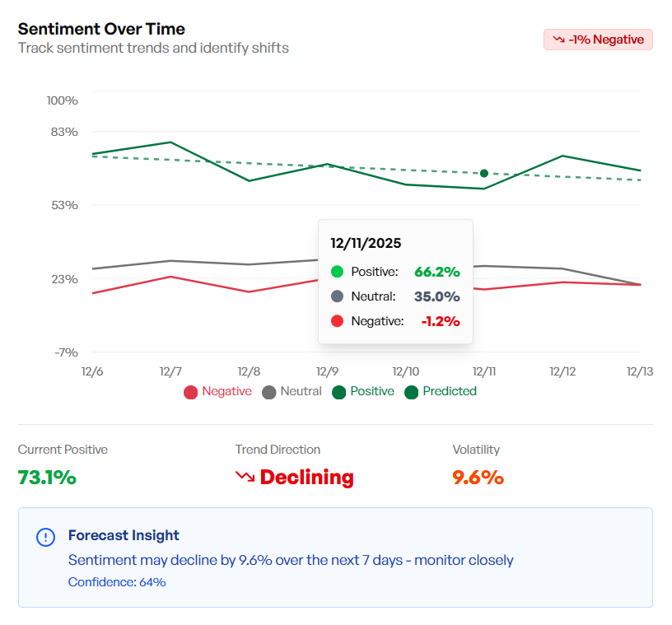This screenshot has width=672, height=625.
Task: Hide the Neutral series via legend label
Action: point(301,391)
